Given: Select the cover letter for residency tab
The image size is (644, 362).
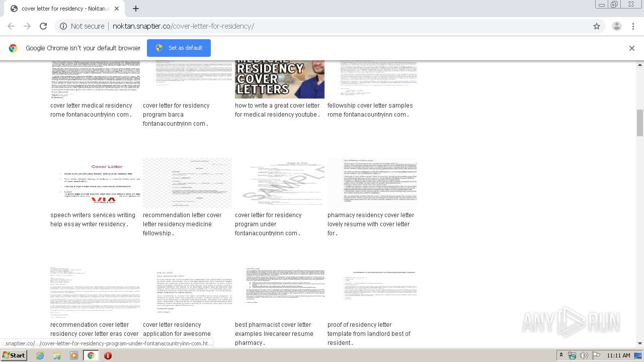Looking at the screenshot, I should 64,9.
